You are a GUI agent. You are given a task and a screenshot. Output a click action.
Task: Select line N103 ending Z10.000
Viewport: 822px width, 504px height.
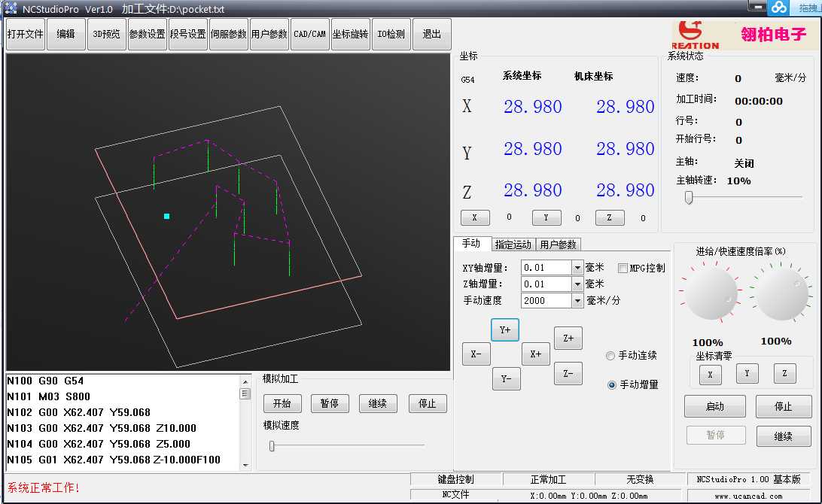[102, 428]
